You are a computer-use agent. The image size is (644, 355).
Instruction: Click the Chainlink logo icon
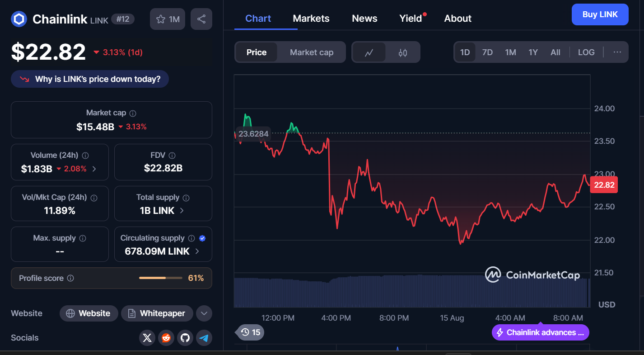click(19, 19)
